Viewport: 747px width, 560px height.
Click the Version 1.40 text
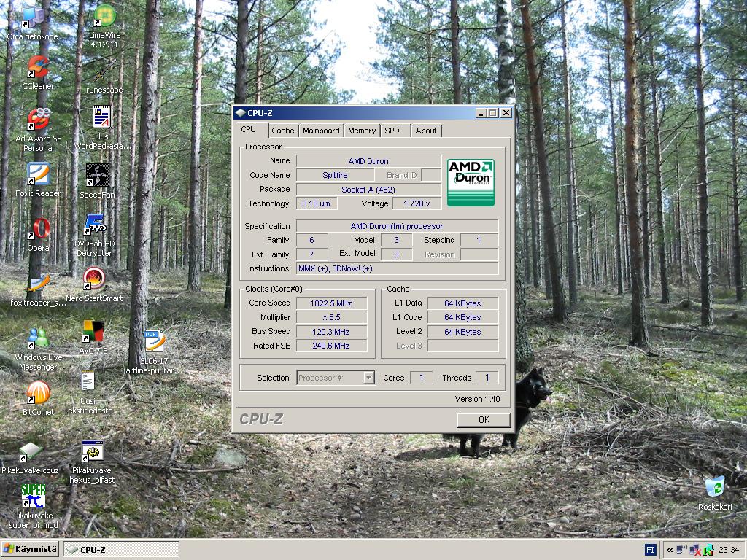477,399
